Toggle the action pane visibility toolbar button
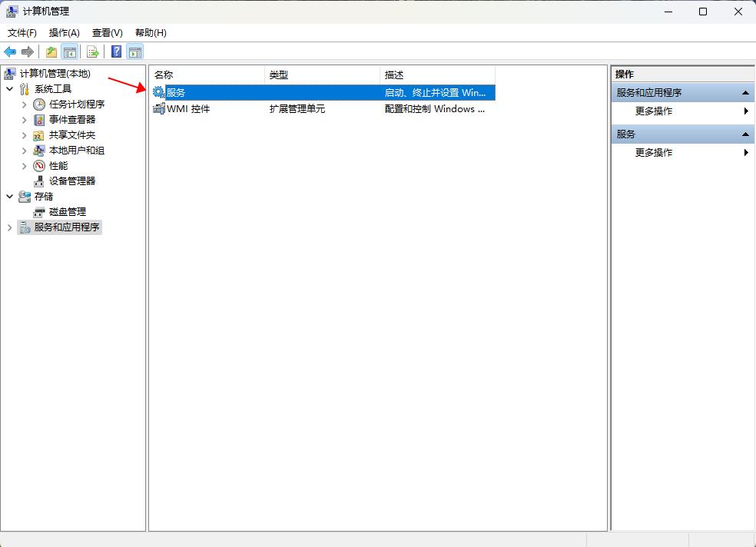The image size is (756, 547). click(134, 51)
